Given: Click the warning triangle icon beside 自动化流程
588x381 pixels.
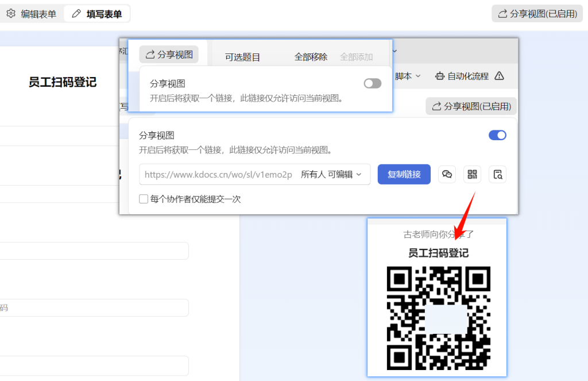Looking at the screenshot, I should click(x=499, y=76).
